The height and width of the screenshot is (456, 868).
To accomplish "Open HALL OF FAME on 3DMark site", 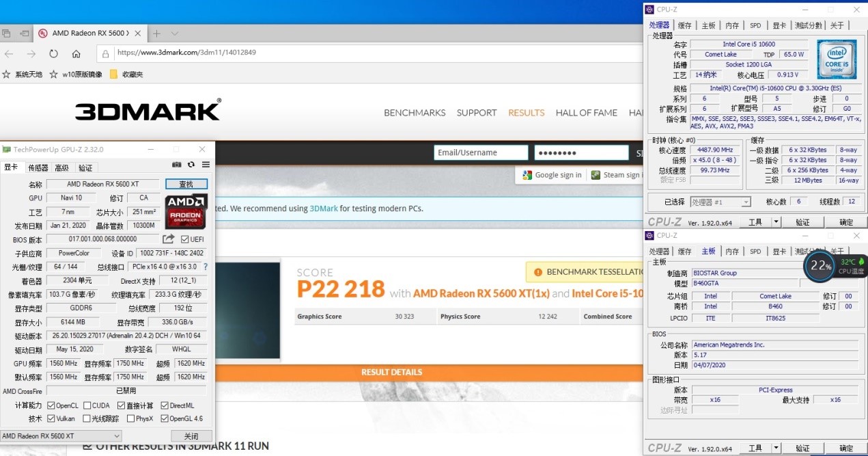I will pyautogui.click(x=587, y=113).
